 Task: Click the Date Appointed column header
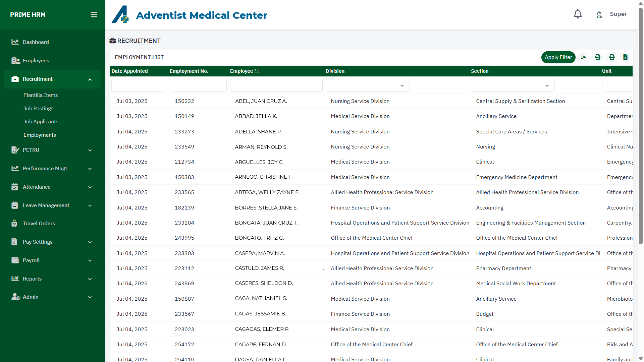129,71
